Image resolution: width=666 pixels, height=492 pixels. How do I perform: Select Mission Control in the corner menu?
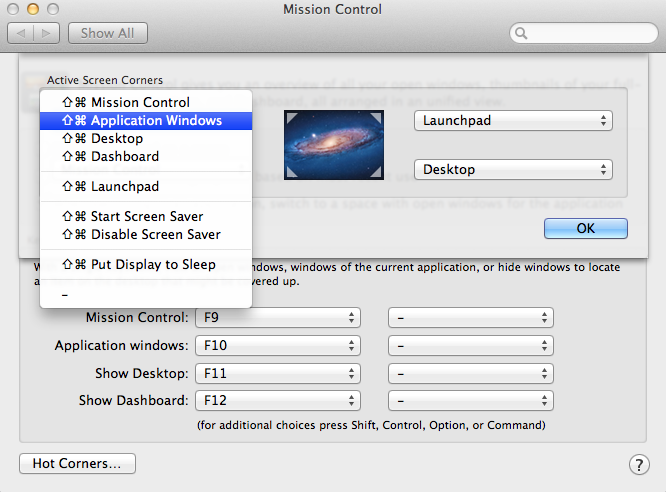(x=146, y=102)
